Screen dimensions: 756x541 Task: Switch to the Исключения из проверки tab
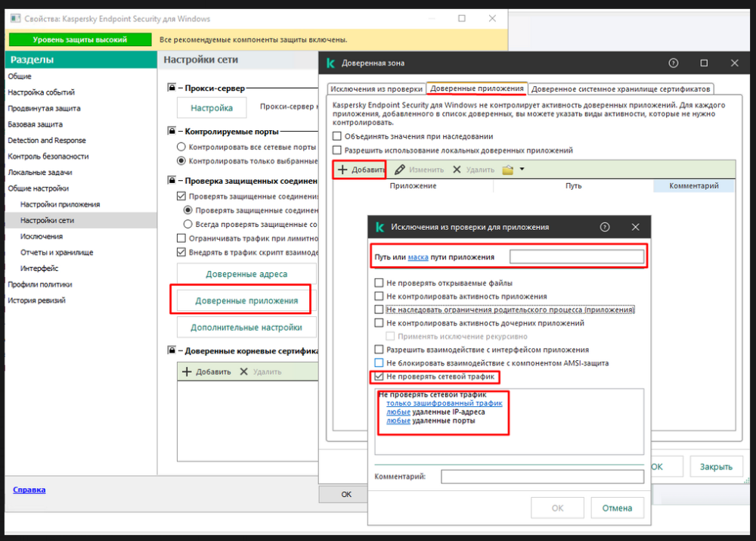tap(376, 89)
